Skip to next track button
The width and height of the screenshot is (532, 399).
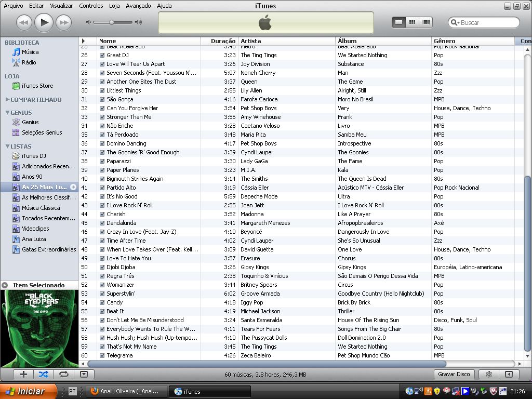(x=64, y=23)
